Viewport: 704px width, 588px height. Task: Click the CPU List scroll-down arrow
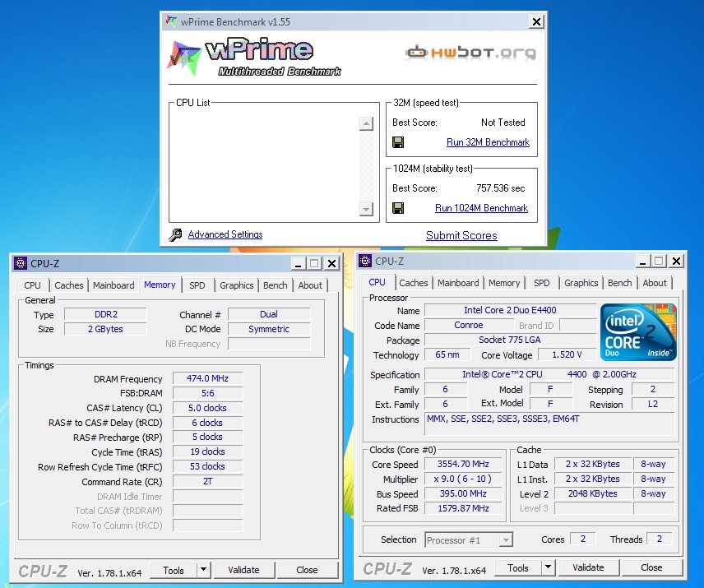[x=366, y=209]
